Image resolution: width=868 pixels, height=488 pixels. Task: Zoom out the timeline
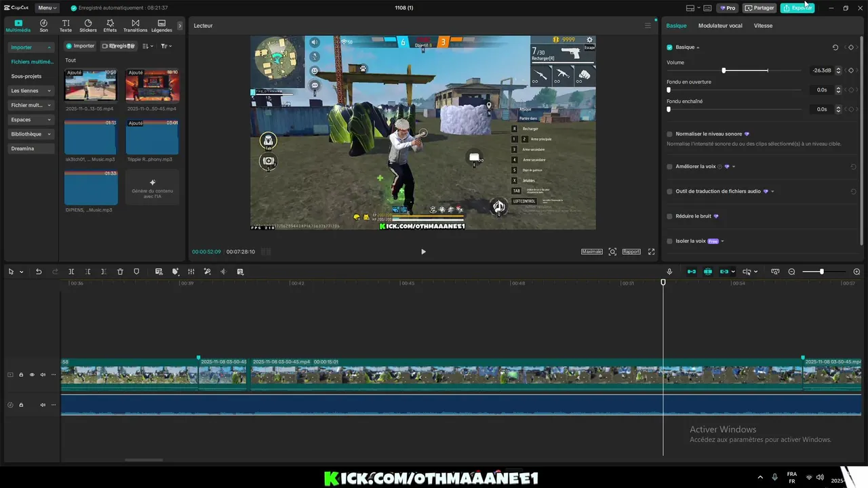coord(791,272)
